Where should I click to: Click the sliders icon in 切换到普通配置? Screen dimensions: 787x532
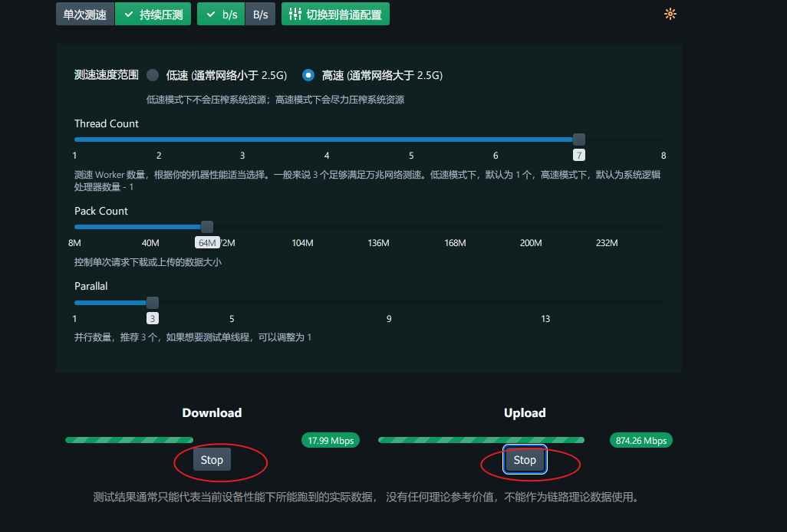295,14
